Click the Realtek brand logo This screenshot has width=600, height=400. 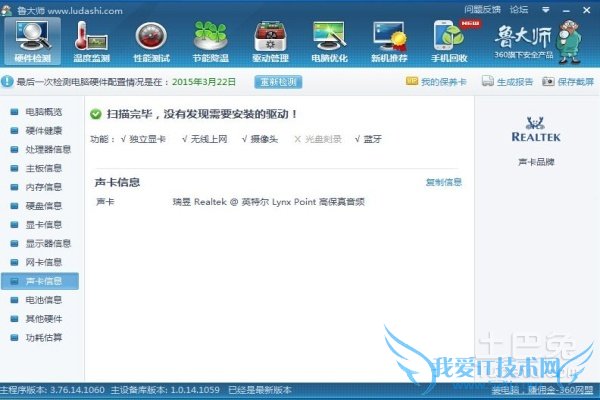(x=536, y=129)
